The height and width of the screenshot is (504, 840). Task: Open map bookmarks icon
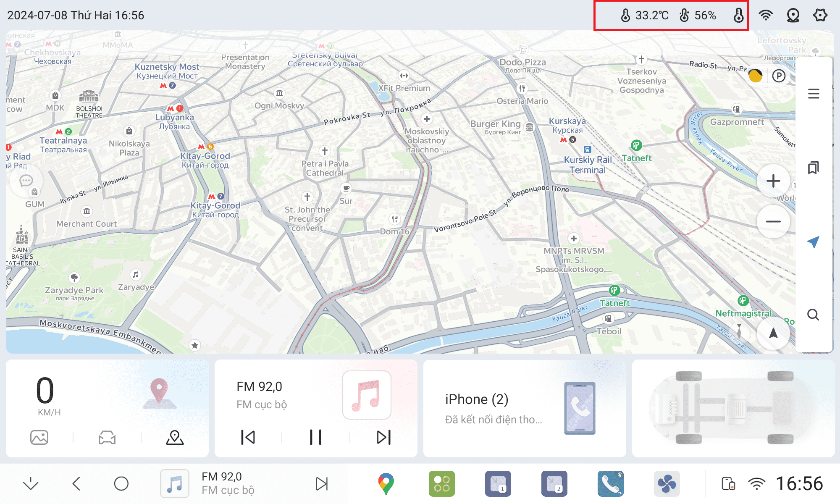(x=814, y=168)
